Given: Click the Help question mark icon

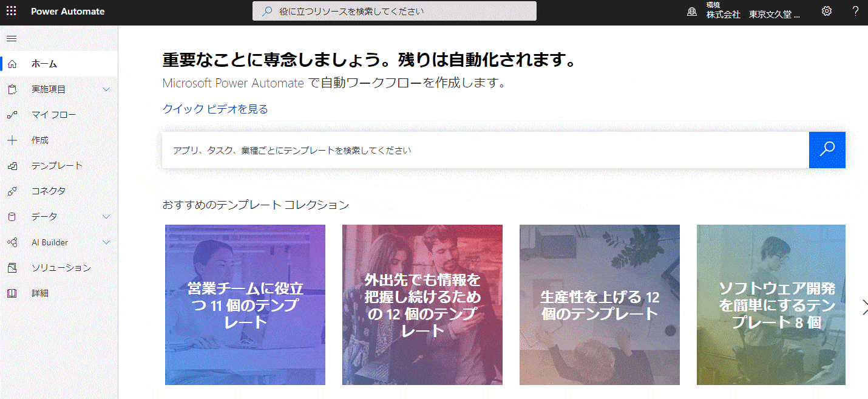Looking at the screenshot, I should pos(855,12).
